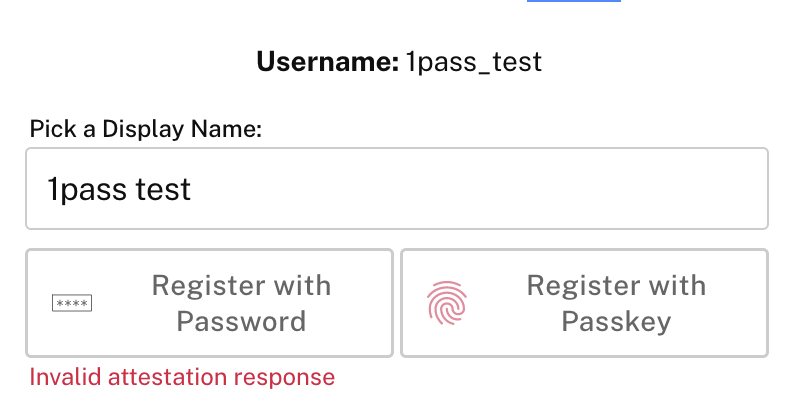Click the word 'Passkey' on the right button
This screenshot has width=800, height=414.
tap(616, 322)
